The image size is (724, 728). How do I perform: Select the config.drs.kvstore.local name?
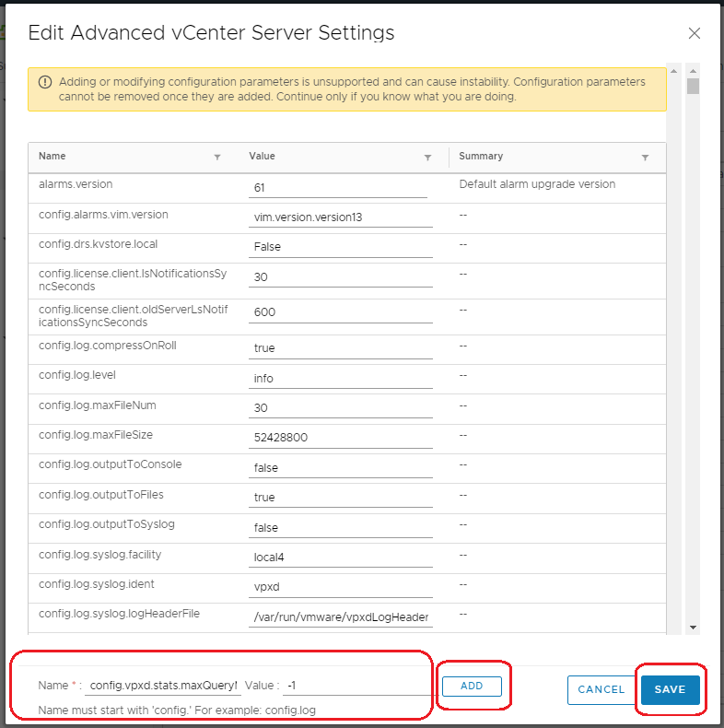tap(98, 244)
